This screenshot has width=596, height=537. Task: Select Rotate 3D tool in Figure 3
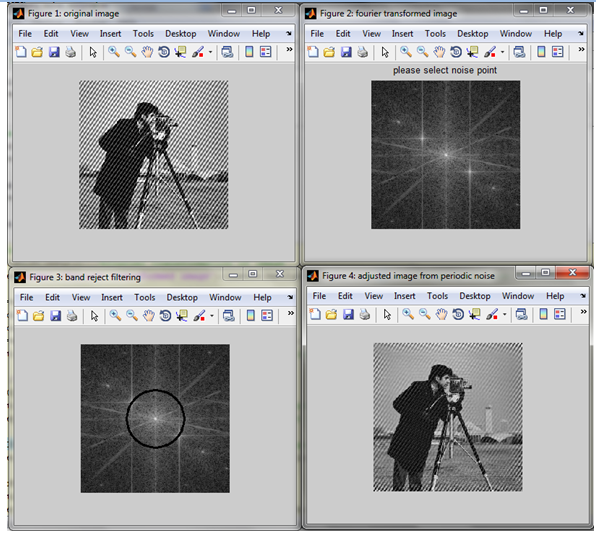(x=165, y=315)
